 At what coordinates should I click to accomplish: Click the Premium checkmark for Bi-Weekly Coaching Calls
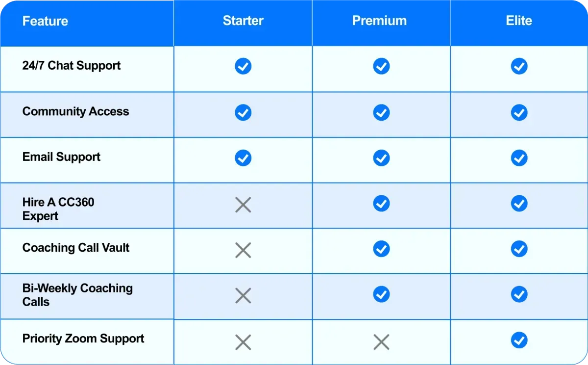click(x=381, y=294)
